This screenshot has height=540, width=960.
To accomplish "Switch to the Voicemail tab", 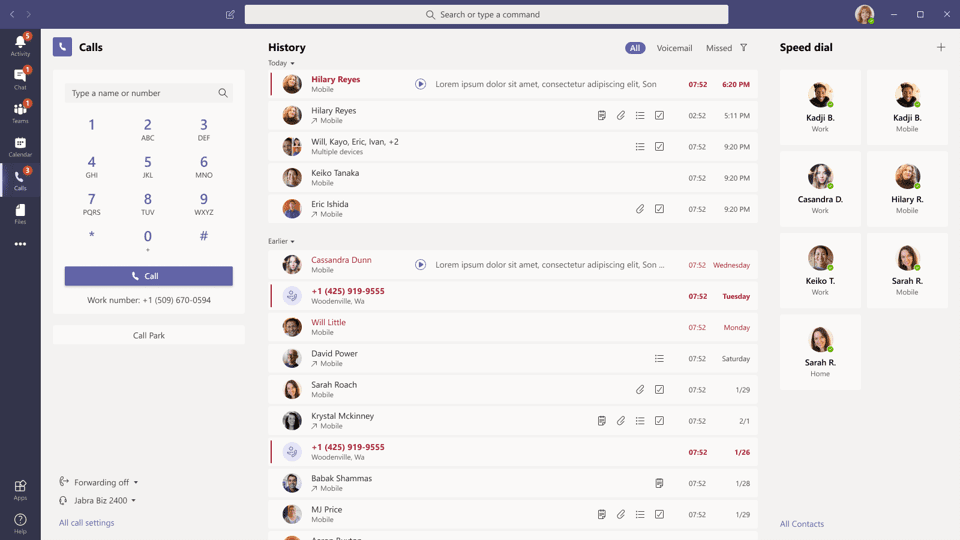I will pos(674,48).
